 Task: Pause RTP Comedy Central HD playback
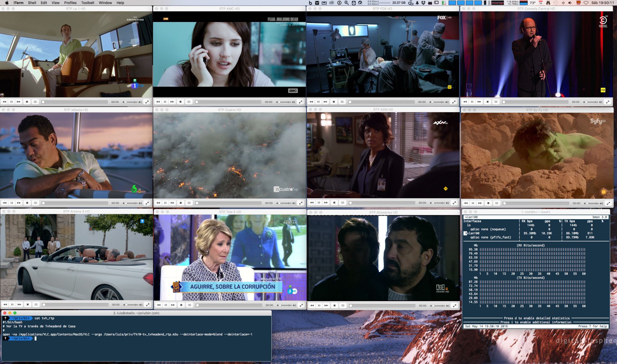click(x=472, y=102)
